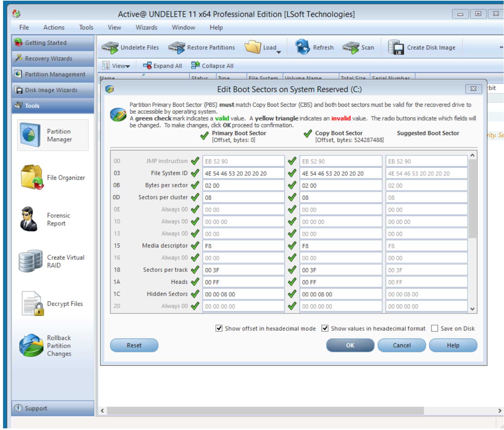Open the Wizards menu

point(146,27)
